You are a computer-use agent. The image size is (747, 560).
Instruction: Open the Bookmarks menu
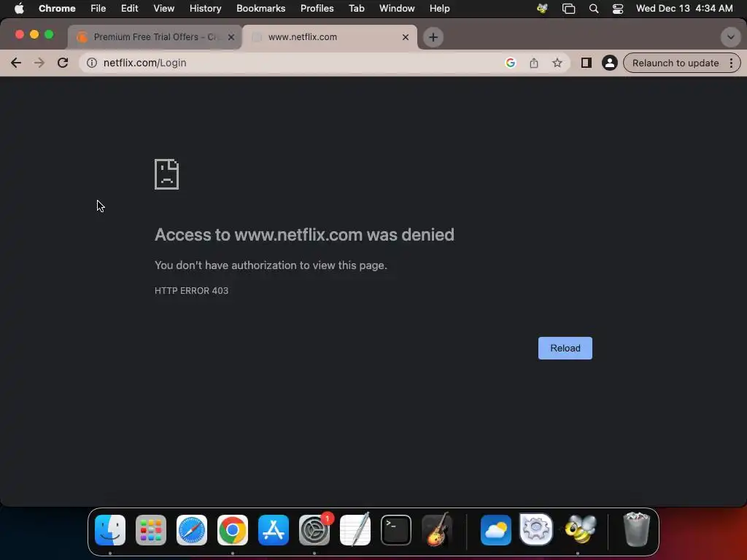260,9
